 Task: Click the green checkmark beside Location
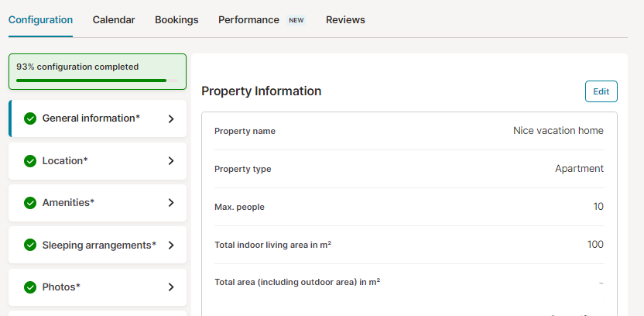pos(30,161)
